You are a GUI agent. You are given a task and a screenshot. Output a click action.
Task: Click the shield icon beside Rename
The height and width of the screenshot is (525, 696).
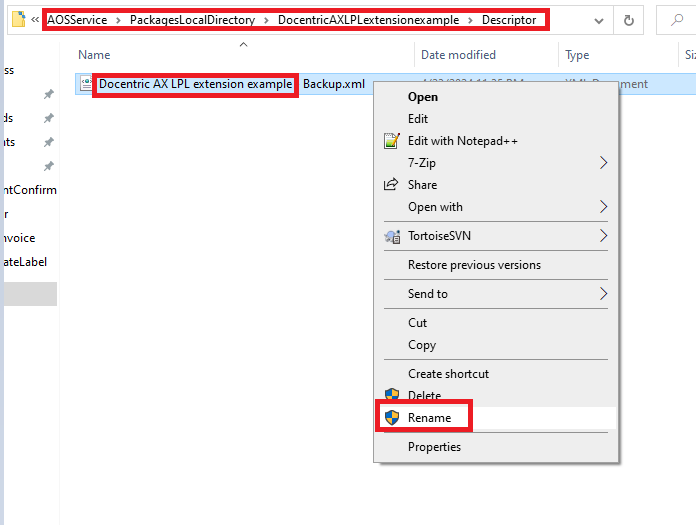tap(392, 418)
